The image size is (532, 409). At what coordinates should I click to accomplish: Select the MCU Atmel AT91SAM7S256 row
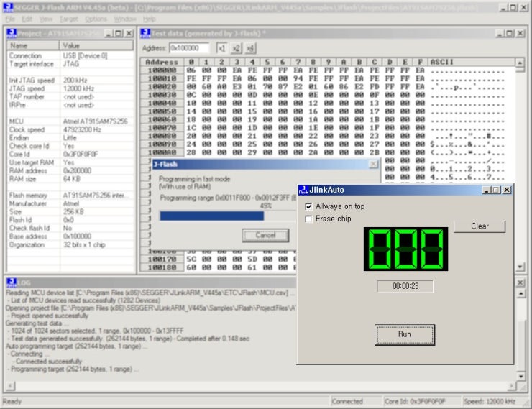coord(70,121)
